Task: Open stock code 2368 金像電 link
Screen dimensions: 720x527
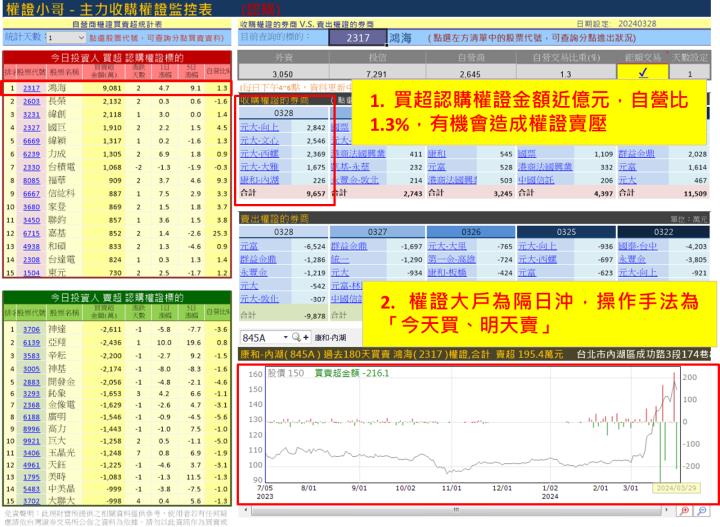Action: pos(32,405)
